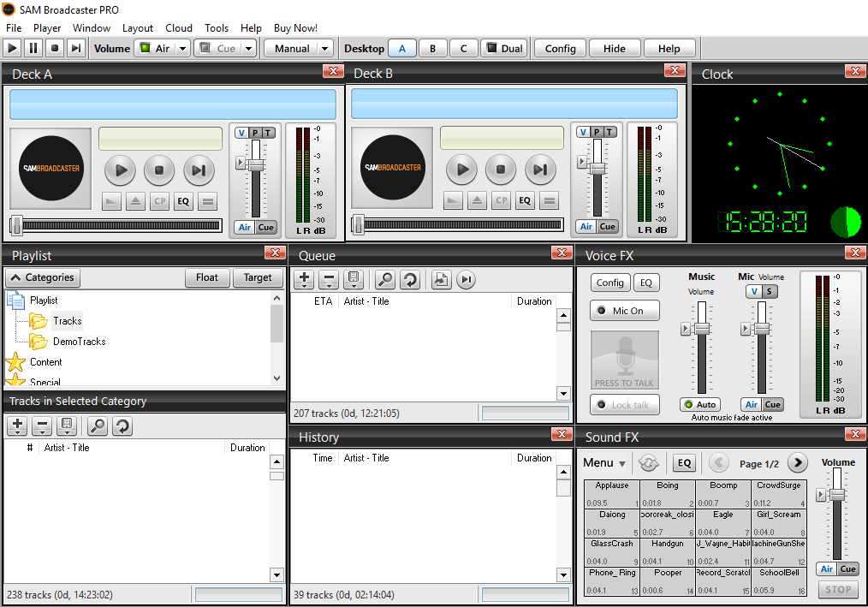Screen dimensions: 868x607
Task: Toggle the Mic On button
Action: [x=624, y=311]
